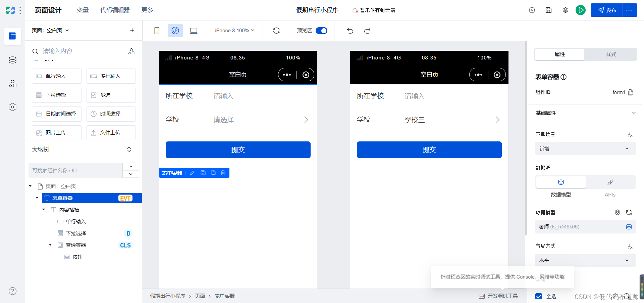Toggle the outline tree panel expander
The width and height of the screenshot is (644, 303).
coord(129,149)
